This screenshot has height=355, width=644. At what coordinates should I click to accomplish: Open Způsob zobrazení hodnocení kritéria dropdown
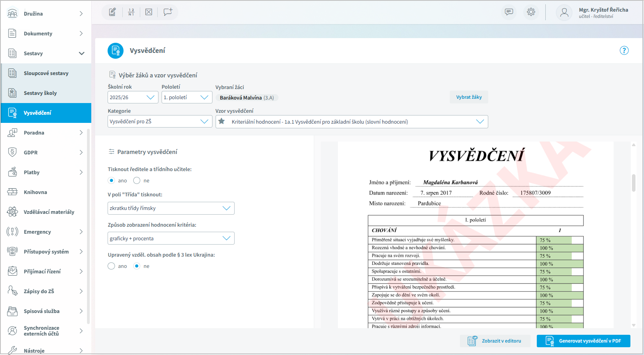[171, 238]
